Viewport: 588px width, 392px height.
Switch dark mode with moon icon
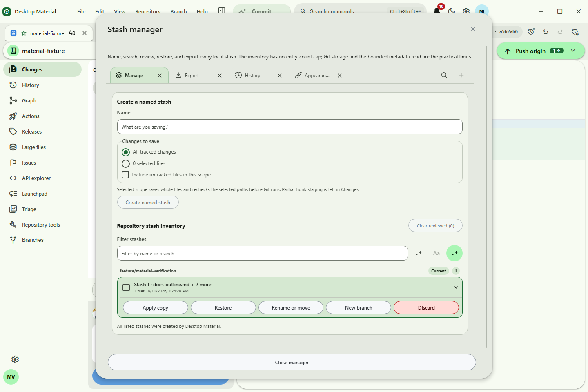click(452, 11)
